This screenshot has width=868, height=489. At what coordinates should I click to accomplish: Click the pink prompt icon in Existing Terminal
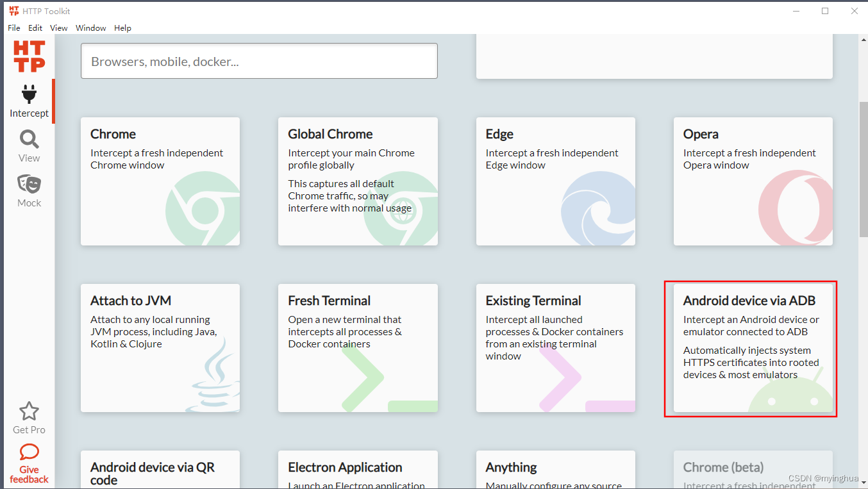coord(587,378)
